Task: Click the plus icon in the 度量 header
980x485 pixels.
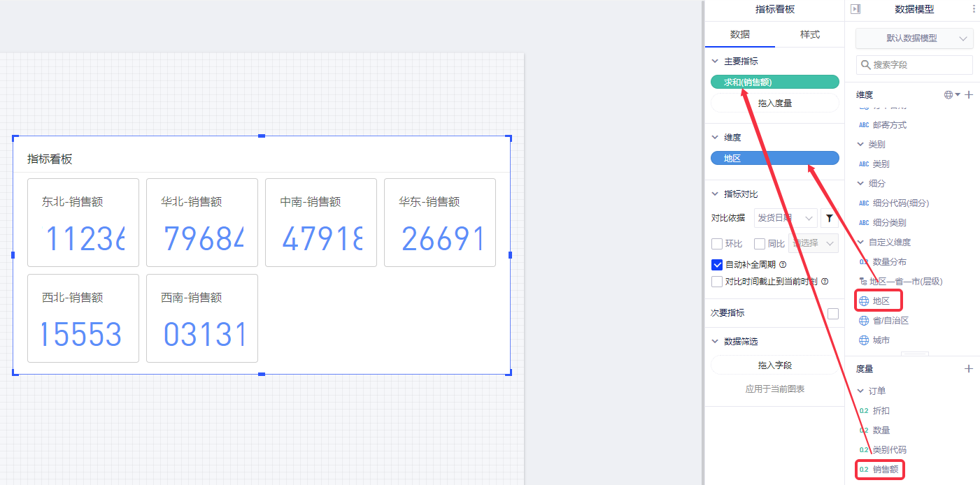Action: tap(969, 369)
